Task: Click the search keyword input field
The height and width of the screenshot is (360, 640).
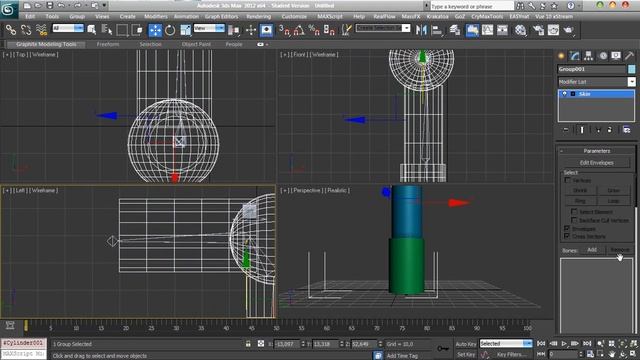Action: point(471,6)
